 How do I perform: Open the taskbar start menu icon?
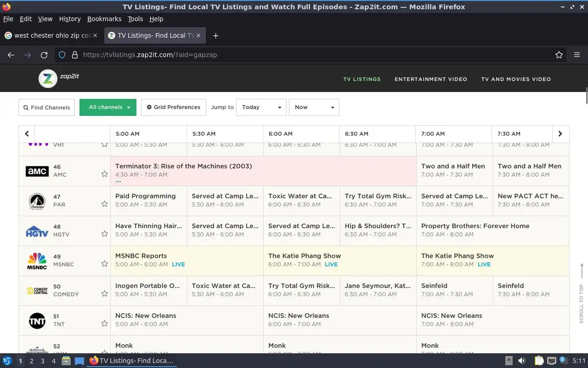click(7, 361)
